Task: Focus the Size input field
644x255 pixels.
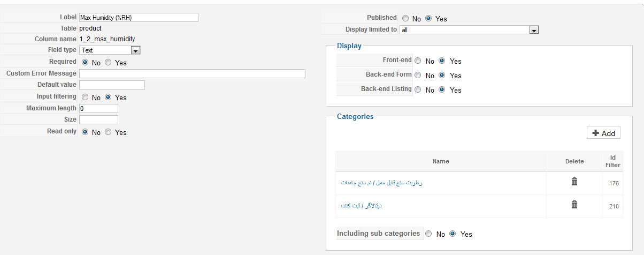Action: tap(98, 120)
